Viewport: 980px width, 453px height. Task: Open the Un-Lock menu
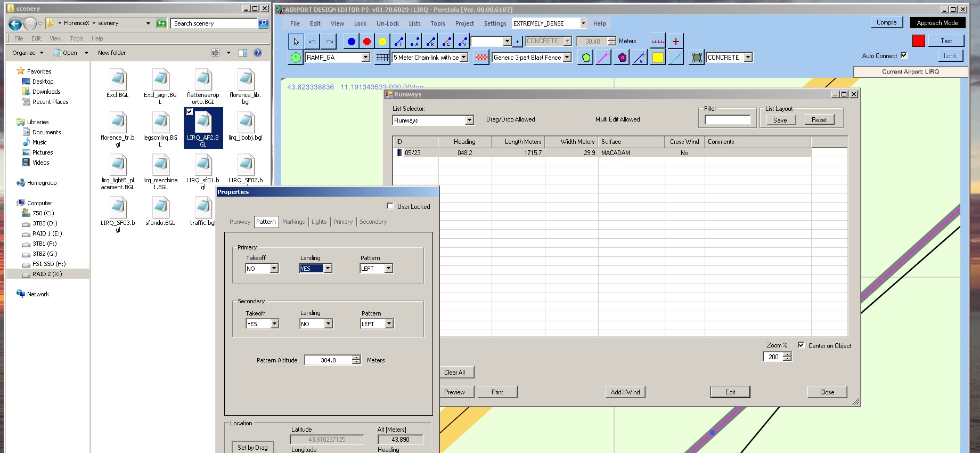(387, 23)
